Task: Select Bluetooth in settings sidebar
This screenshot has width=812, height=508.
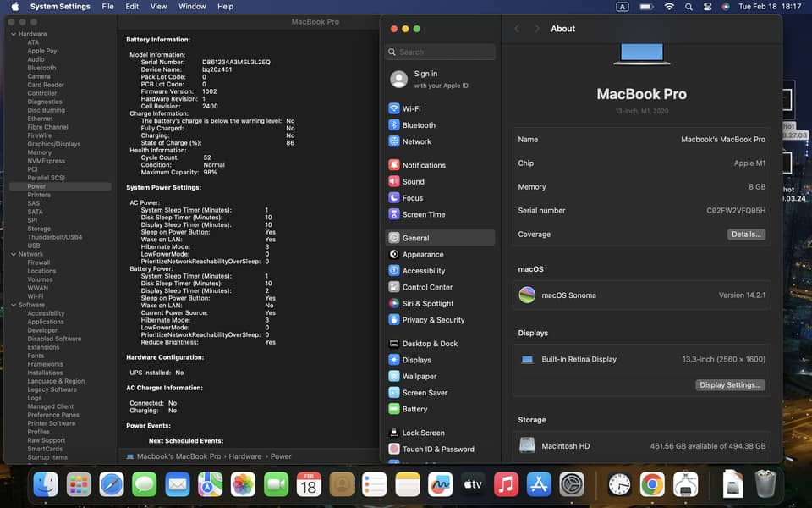Action: 419,125
